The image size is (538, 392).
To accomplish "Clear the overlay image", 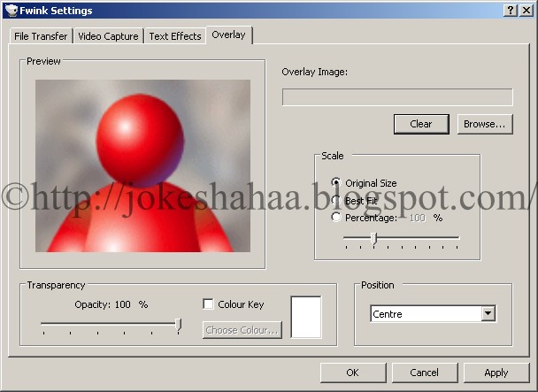I will [421, 124].
